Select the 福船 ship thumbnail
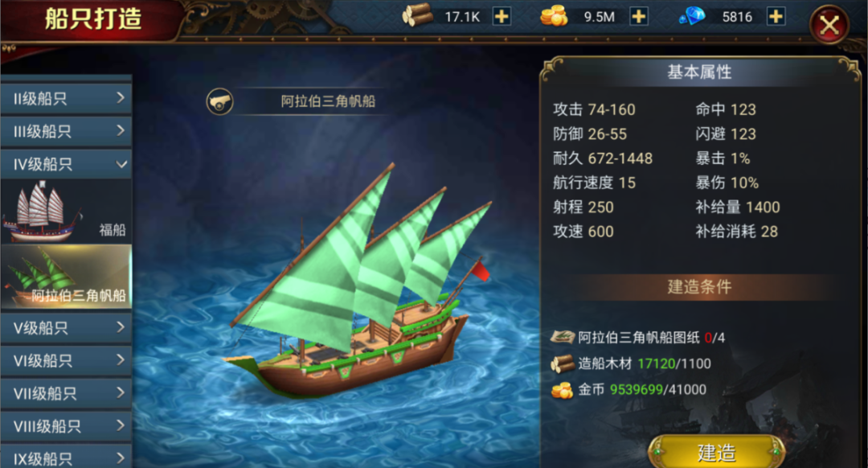This screenshot has height=468, width=868. click(x=66, y=211)
